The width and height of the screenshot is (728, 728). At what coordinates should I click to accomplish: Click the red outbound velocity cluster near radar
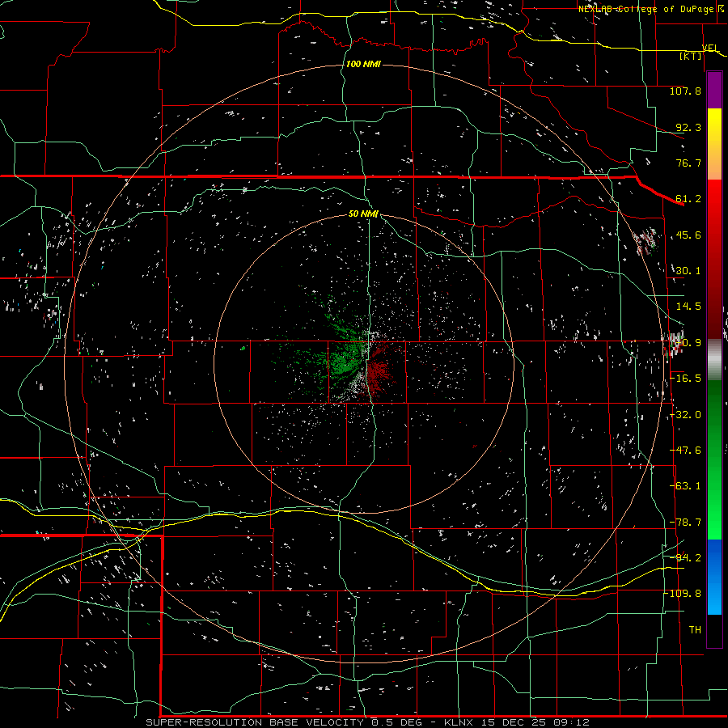380,371
